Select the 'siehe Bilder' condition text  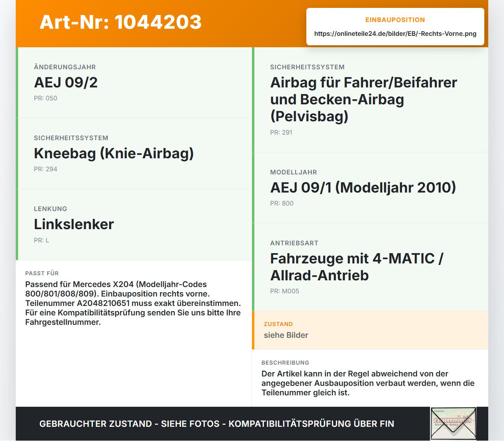coord(286,335)
